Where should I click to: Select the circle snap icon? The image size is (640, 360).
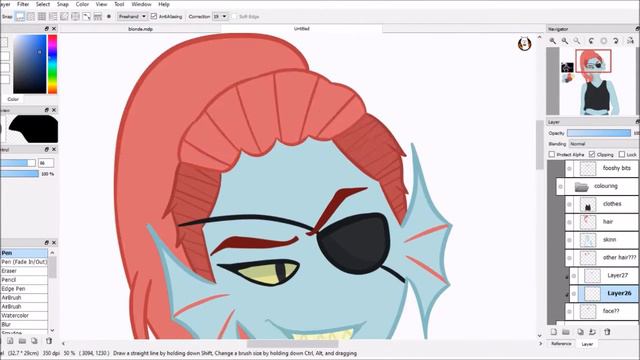[x=75, y=17]
